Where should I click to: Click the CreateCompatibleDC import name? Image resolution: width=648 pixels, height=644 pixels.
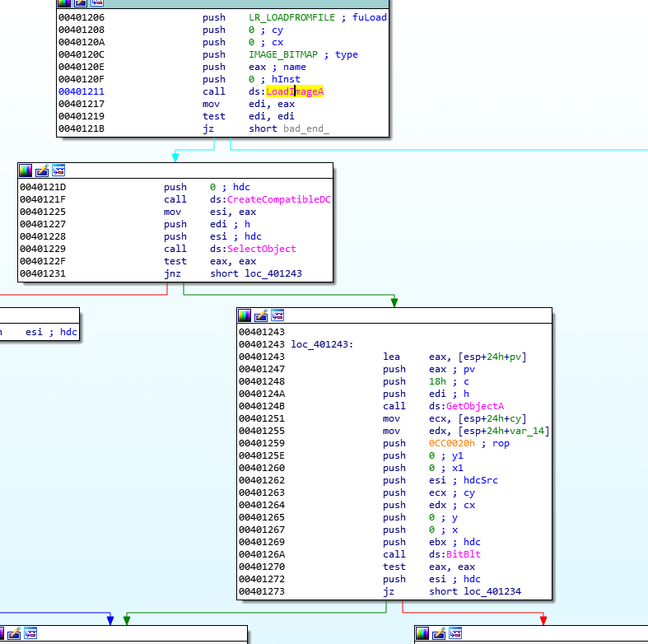279,199
